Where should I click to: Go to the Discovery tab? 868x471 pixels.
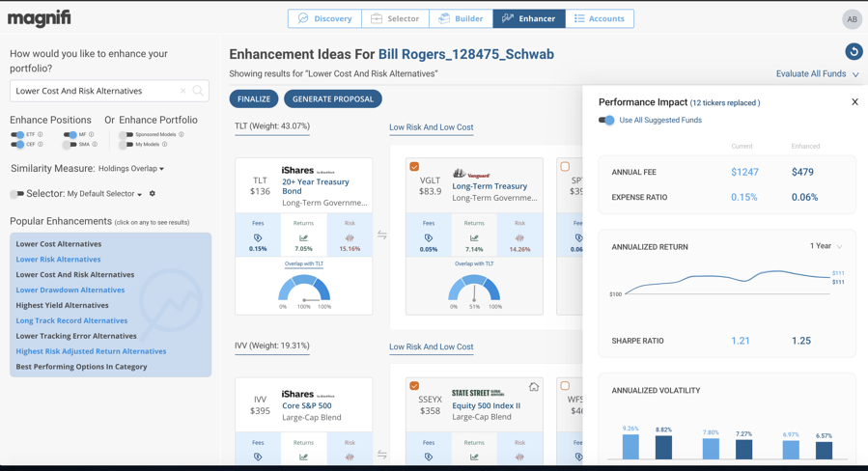[324, 18]
